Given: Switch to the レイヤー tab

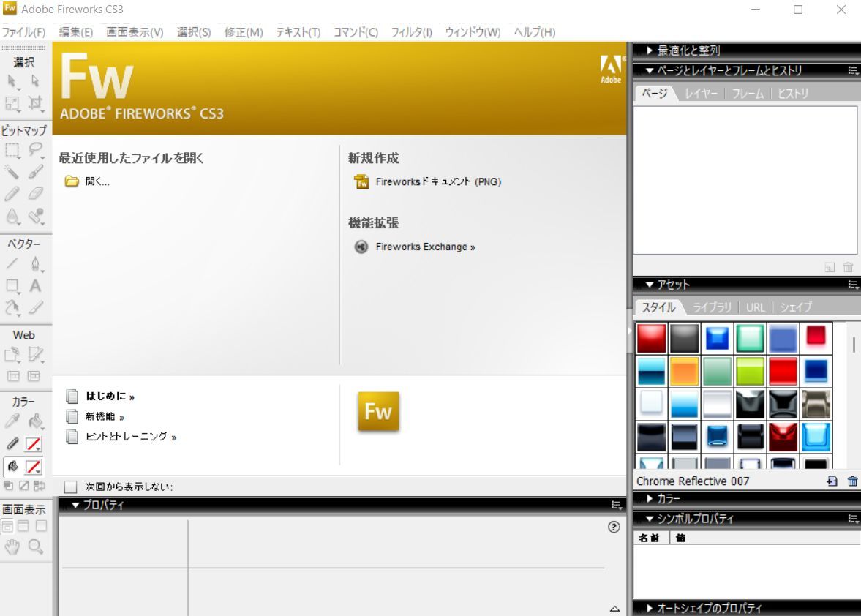Looking at the screenshot, I should click(701, 94).
